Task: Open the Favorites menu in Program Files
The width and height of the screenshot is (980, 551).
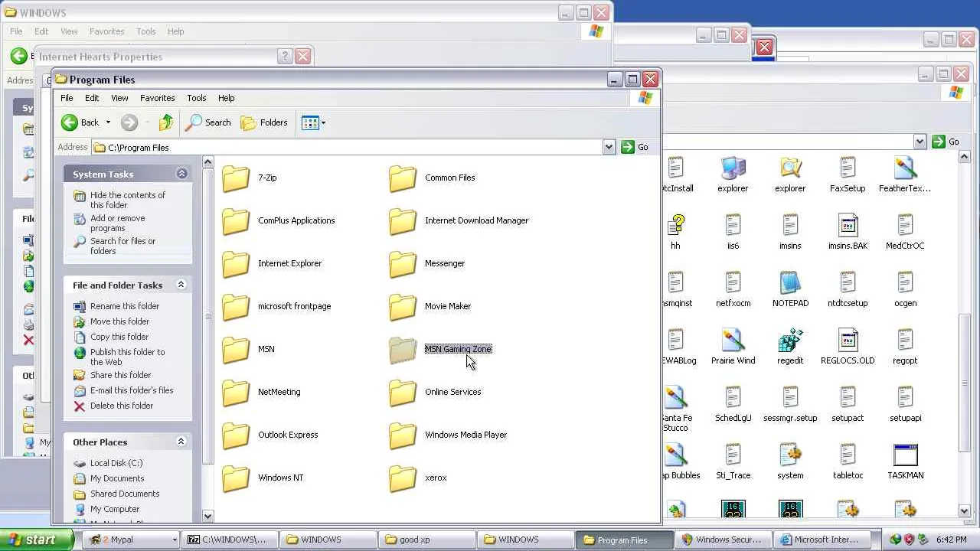Action: coord(158,98)
